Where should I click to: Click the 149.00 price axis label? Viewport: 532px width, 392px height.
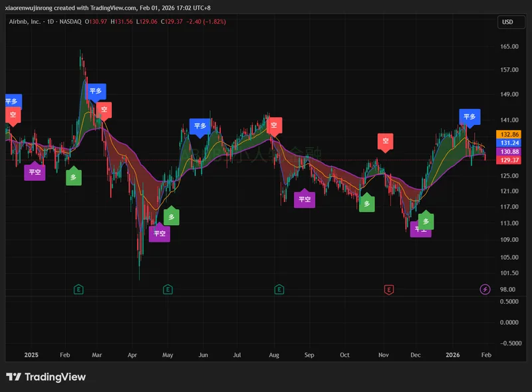tap(509, 94)
